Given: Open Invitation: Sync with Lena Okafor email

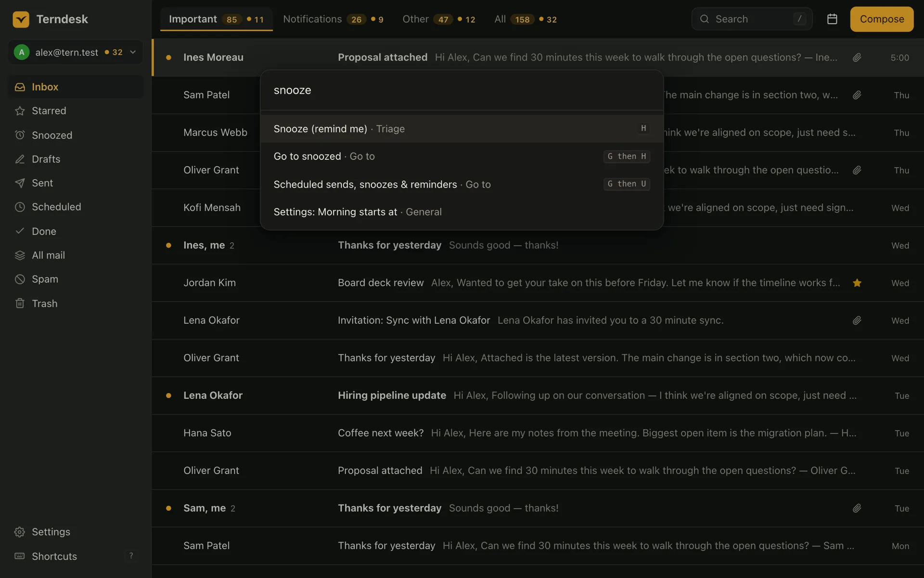Looking at the screenshot, I should pyautogui.click(x=538, y=320).
